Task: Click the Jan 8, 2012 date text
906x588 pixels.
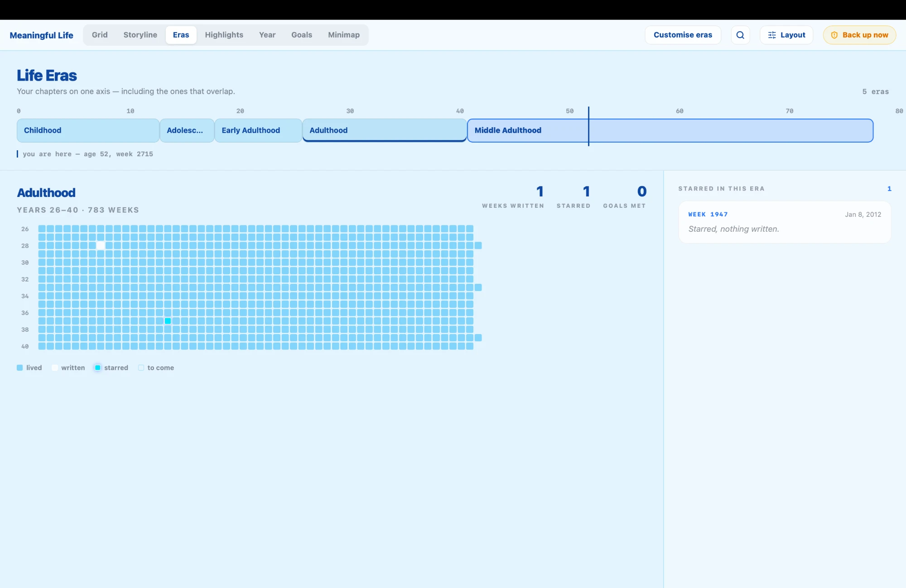Action: tap(863, 215)
